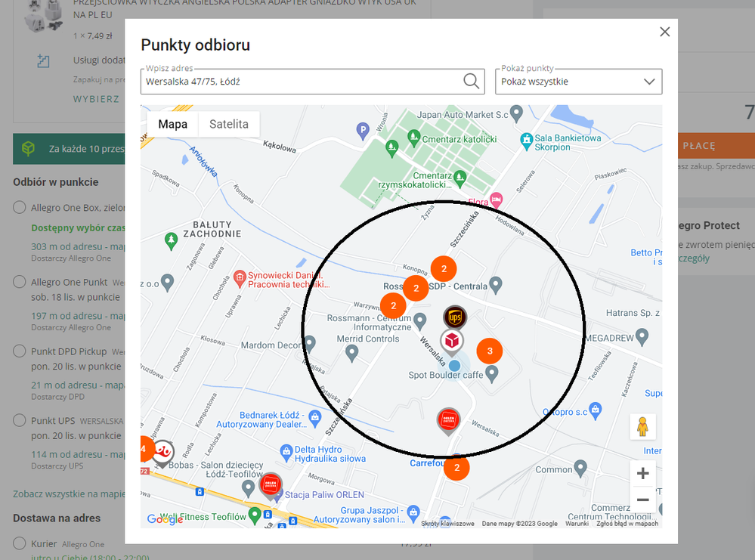The width and height of the screenshot is (755, 560).
Task: Switch to Satelita map view
Action: [x=229, y=124]
